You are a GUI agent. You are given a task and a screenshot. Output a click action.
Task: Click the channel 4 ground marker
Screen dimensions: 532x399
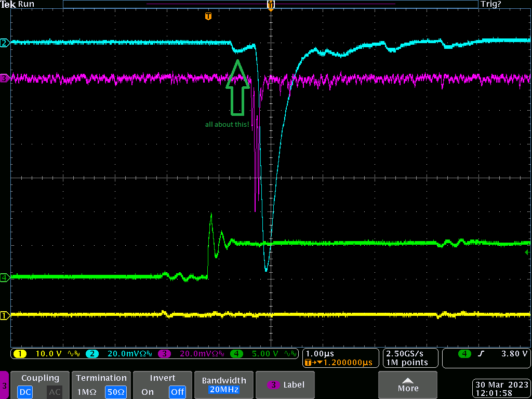[5, 277]
